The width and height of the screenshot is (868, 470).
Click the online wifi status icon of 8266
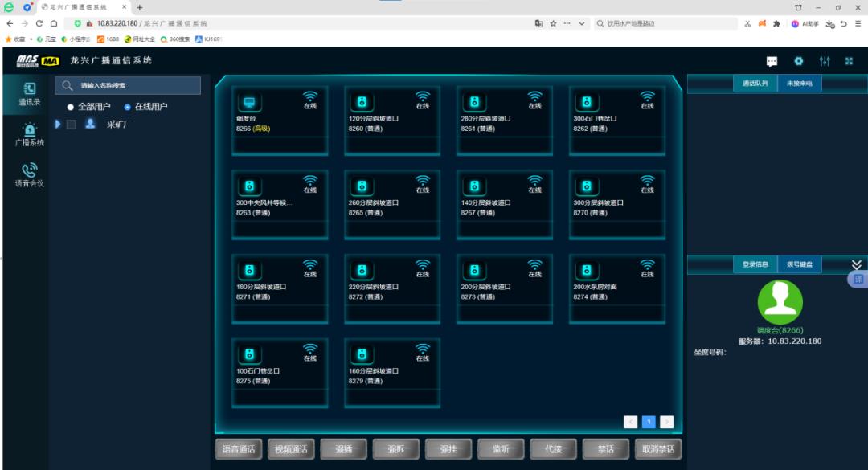[310, 97]
